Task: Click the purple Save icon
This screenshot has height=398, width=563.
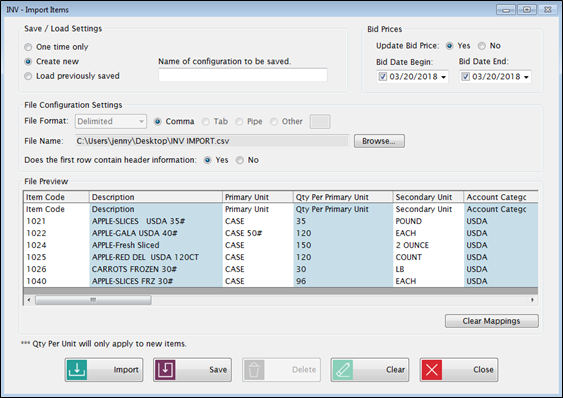Action: tap(165, 370)
